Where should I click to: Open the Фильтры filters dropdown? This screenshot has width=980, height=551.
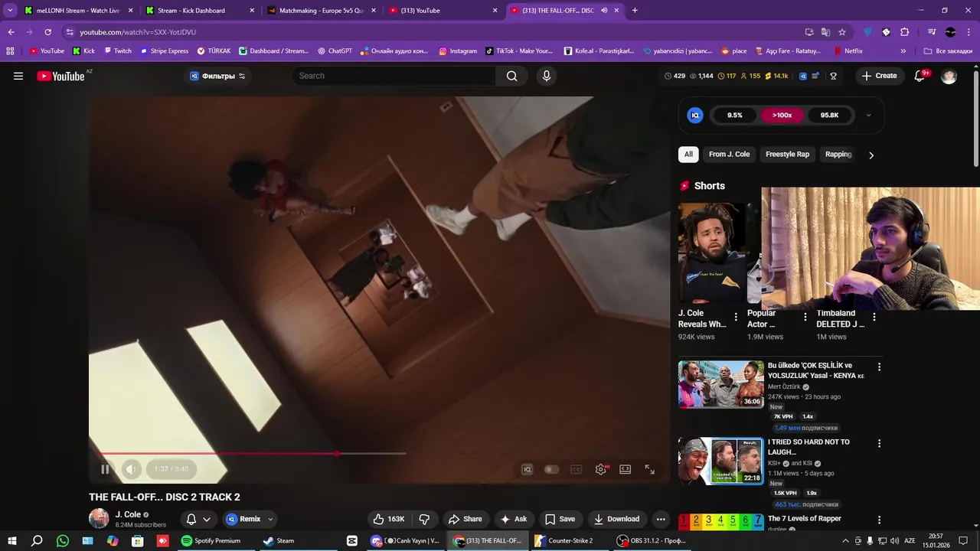click(217, 76)
